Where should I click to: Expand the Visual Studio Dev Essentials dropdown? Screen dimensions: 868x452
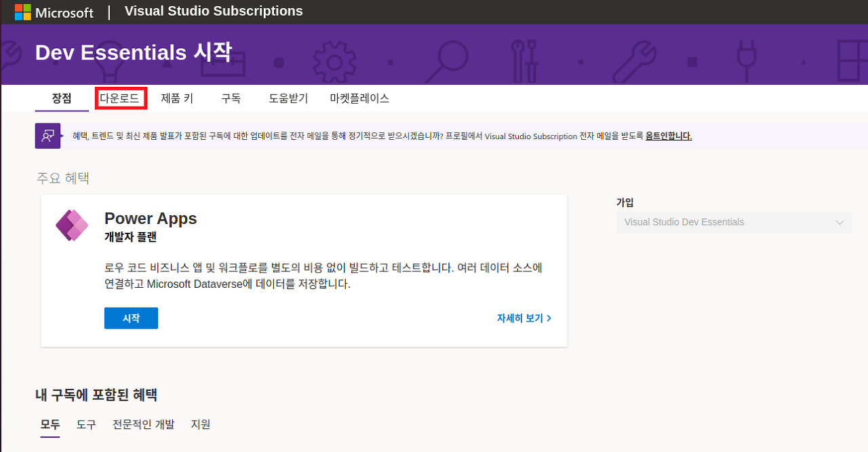[x=734, y=222]
